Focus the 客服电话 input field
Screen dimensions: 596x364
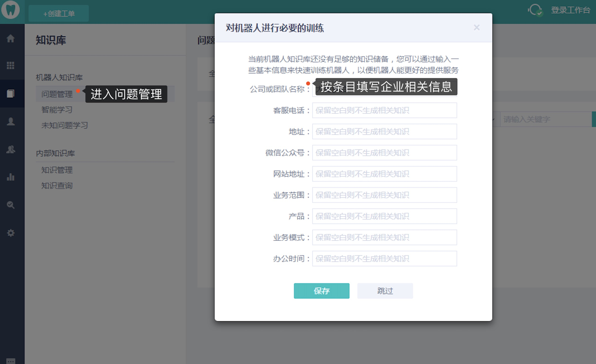point(384,110)
